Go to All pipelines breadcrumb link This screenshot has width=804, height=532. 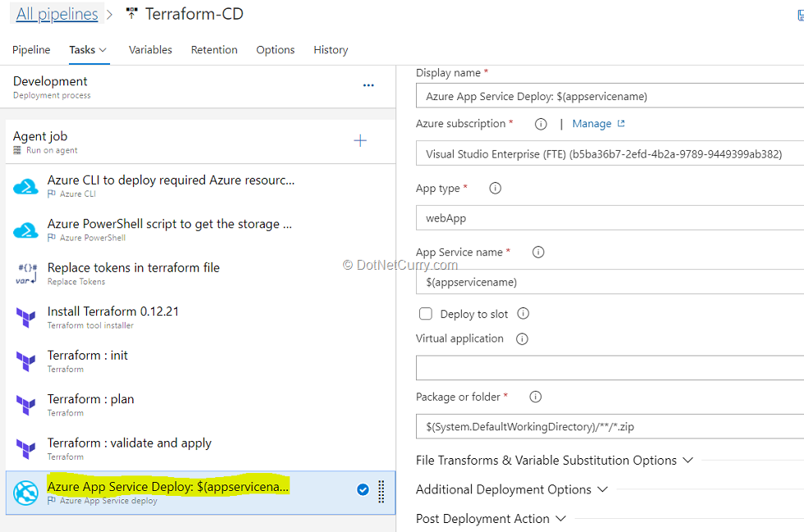click(x=57, y=14)
